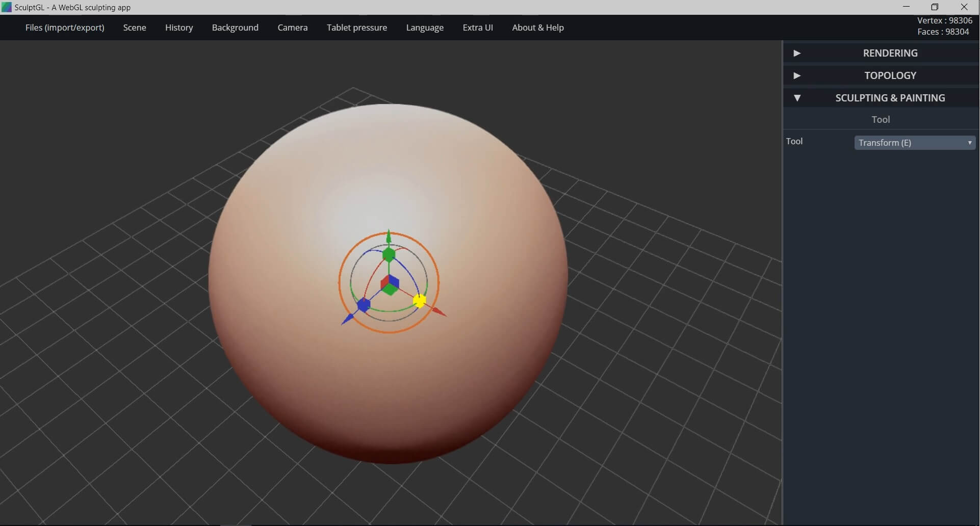Viewport: 980px width, 526px height.
Task: Open the Files (import/export) menu
Action: pyautogui.click(x=65, y=28)
